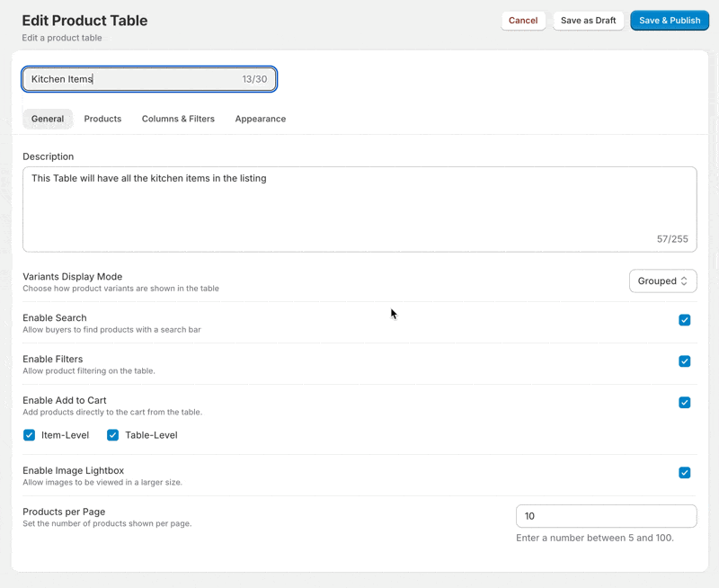Click the Grouped dropdown chevron arrows
This screenshot has height=588, width=719.
pyautogui.click(x=684, y=281)
